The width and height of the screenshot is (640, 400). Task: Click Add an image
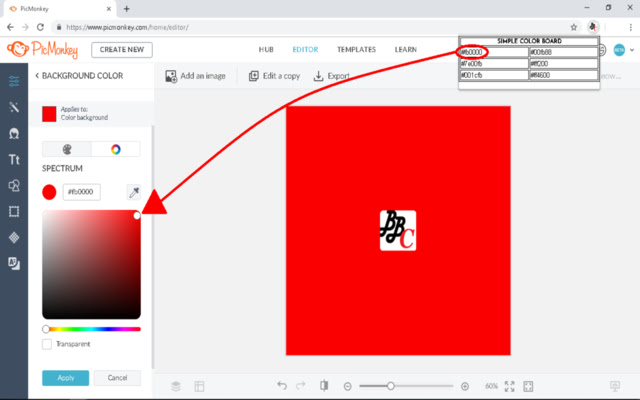coord(196,76)
